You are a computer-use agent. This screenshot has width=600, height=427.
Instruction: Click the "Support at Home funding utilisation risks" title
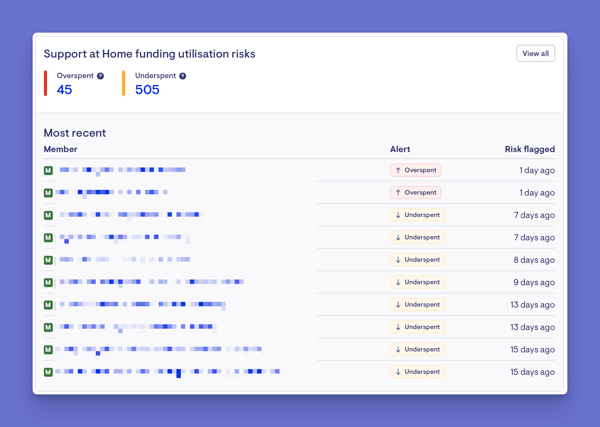[149, 54]
